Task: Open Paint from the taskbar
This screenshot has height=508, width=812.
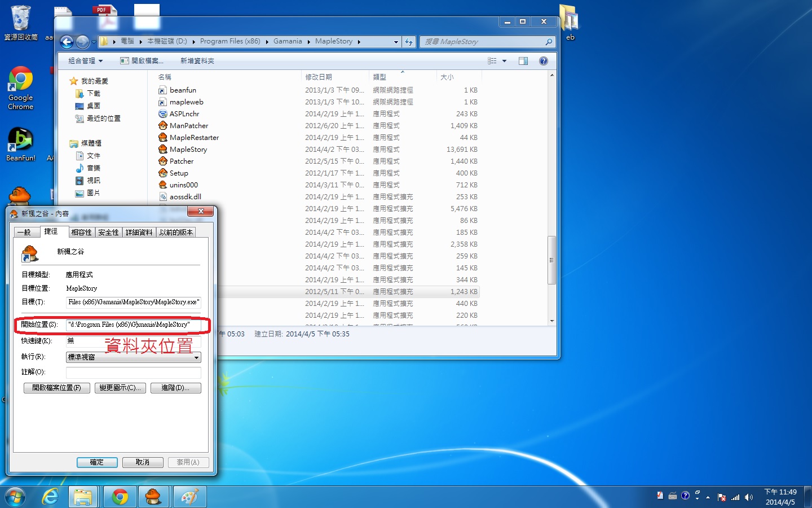Action: pos(189,497)
